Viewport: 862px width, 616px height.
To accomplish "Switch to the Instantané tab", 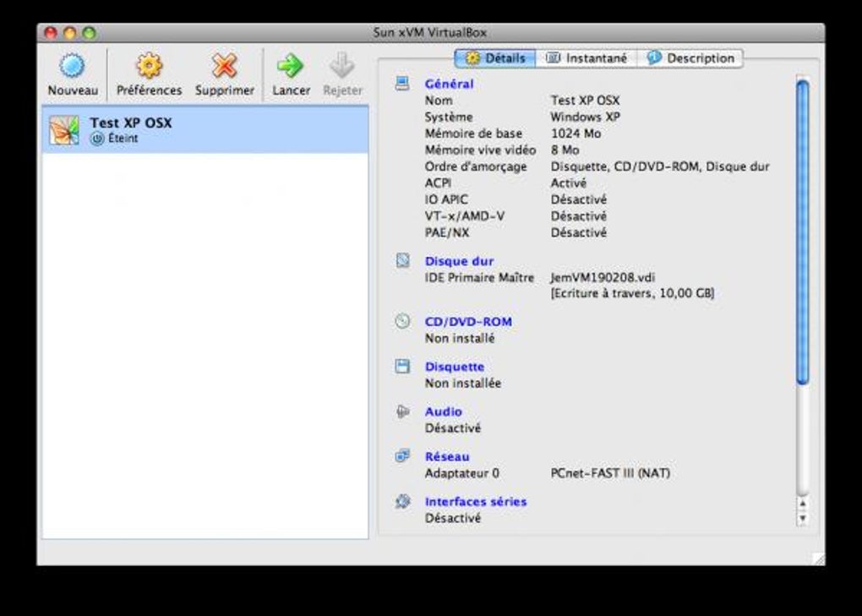I will [x=586, y=58].
